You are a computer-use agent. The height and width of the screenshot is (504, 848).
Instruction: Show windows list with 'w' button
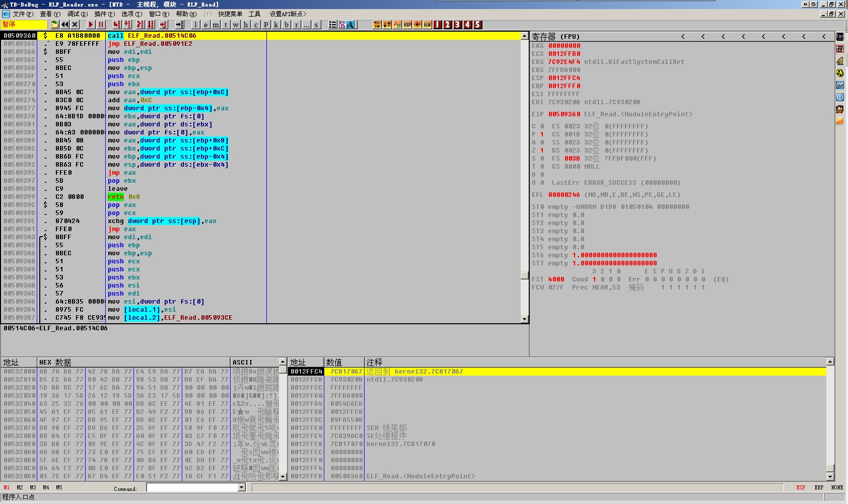point(236,25)
